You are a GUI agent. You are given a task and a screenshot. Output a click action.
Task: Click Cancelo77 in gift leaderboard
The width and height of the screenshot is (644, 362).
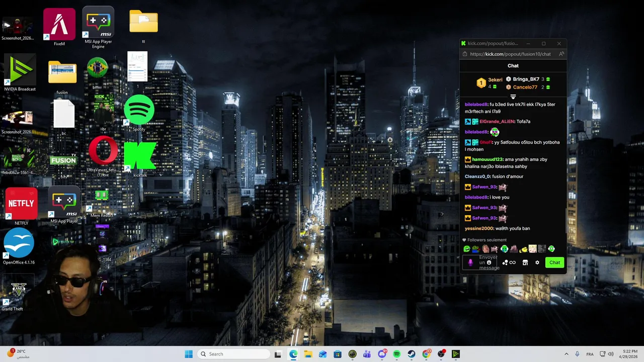(x=525, y=87)
